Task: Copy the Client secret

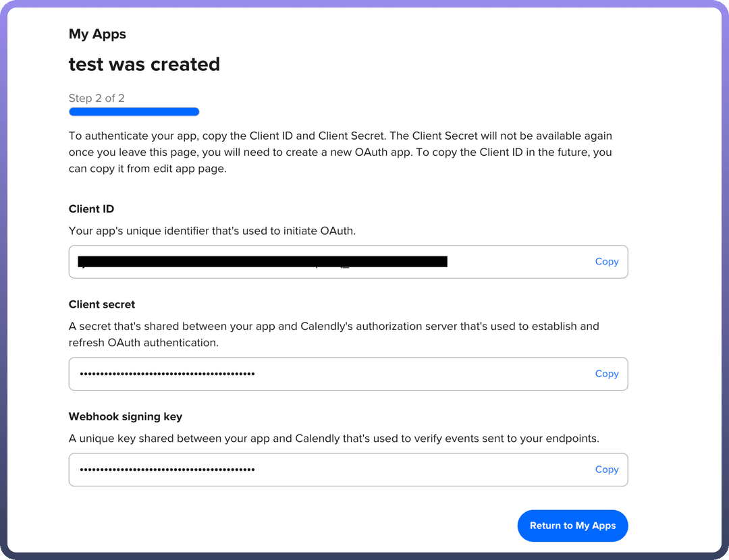Action: click(606, 374)
